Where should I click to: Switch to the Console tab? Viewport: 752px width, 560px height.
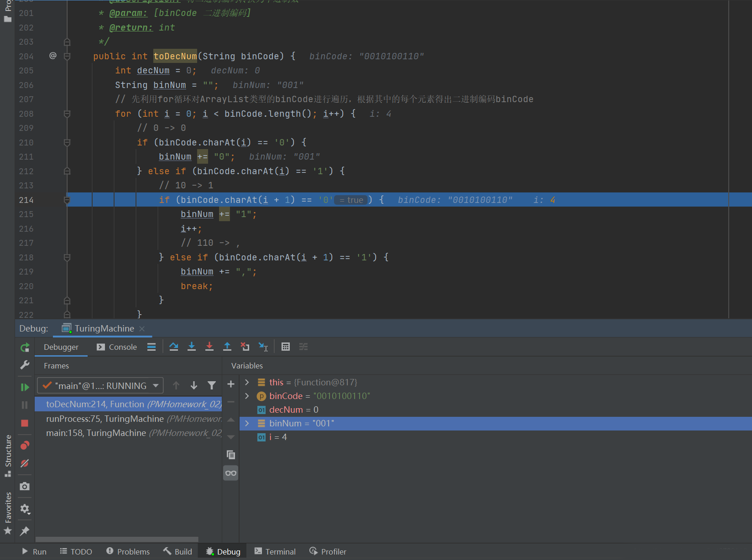[117, 347]
